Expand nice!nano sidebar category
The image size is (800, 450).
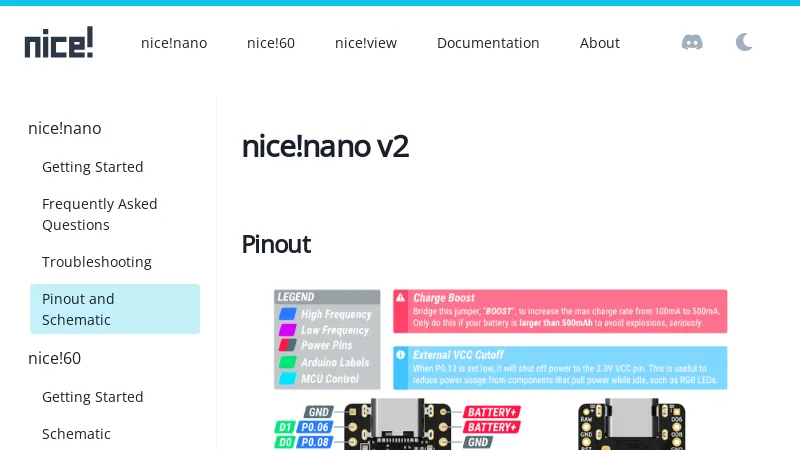click(x=65, y=128)
